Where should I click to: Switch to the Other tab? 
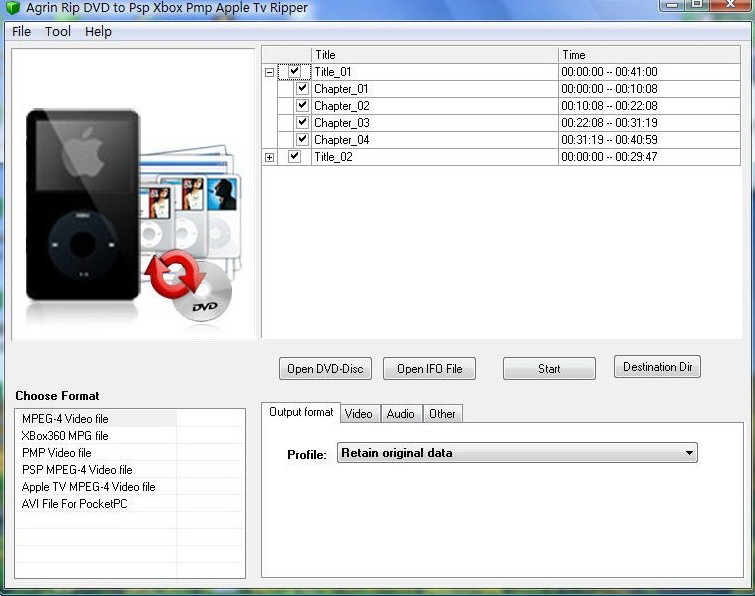click(442, 414)
